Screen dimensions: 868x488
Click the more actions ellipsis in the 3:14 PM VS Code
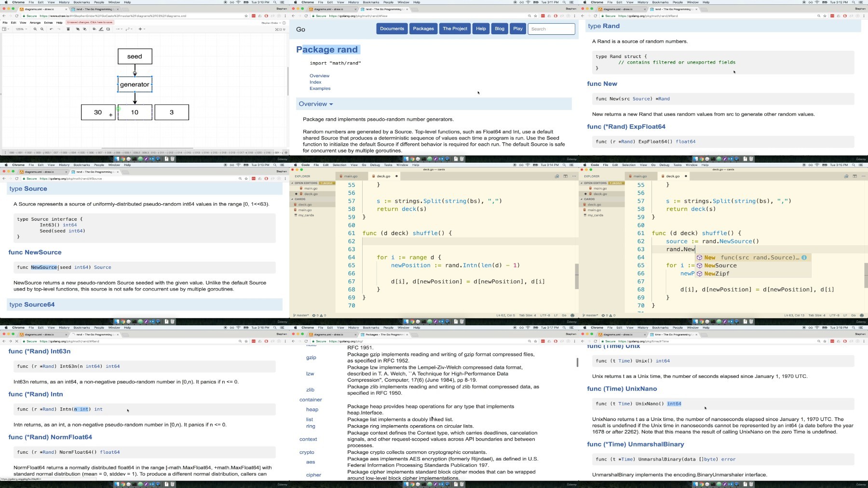click(x=573, y=176)
